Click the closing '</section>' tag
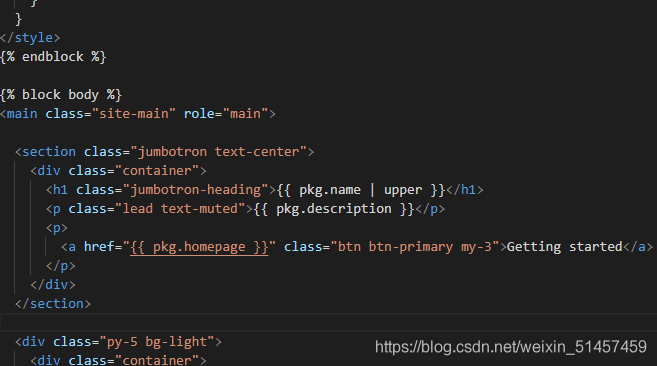The height and width of the screenshot is (366, 657). (53, 304)
